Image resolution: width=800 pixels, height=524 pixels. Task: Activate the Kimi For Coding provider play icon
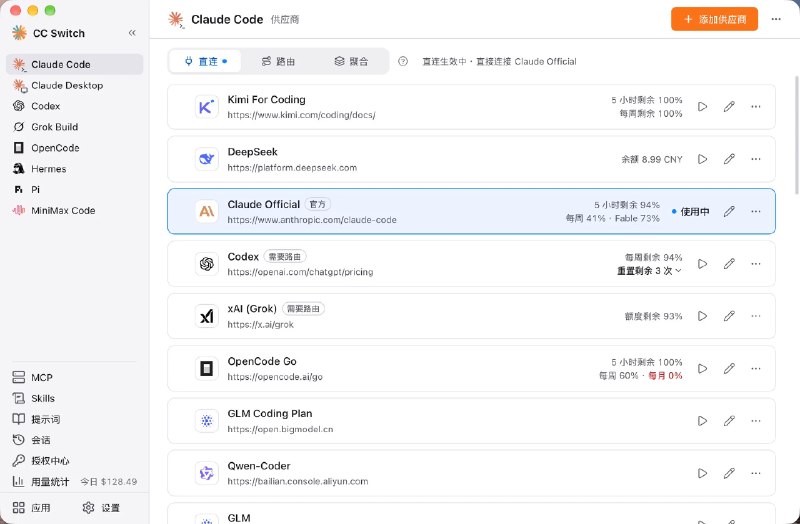click(x=703, y=107)
